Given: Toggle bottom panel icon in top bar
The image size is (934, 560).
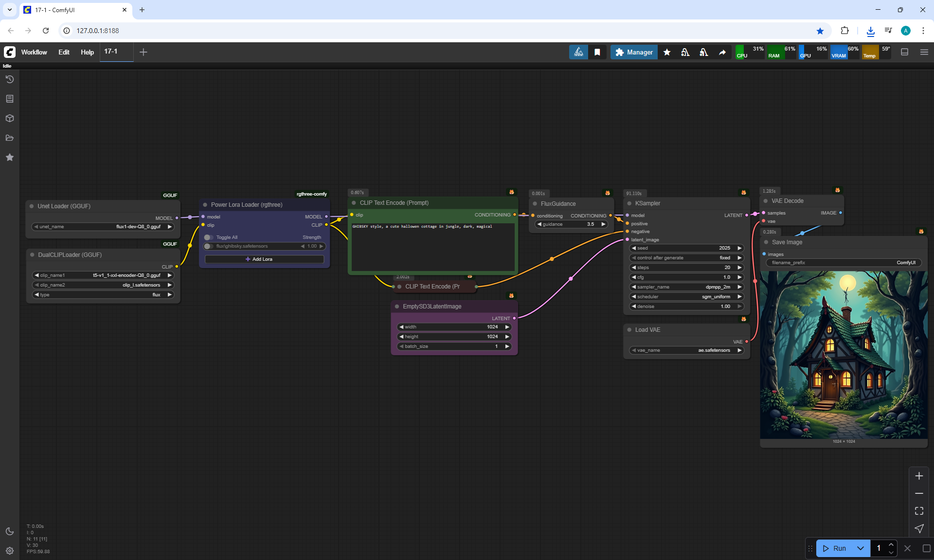Looking at the screenshot, I should [x=905, y=52].
